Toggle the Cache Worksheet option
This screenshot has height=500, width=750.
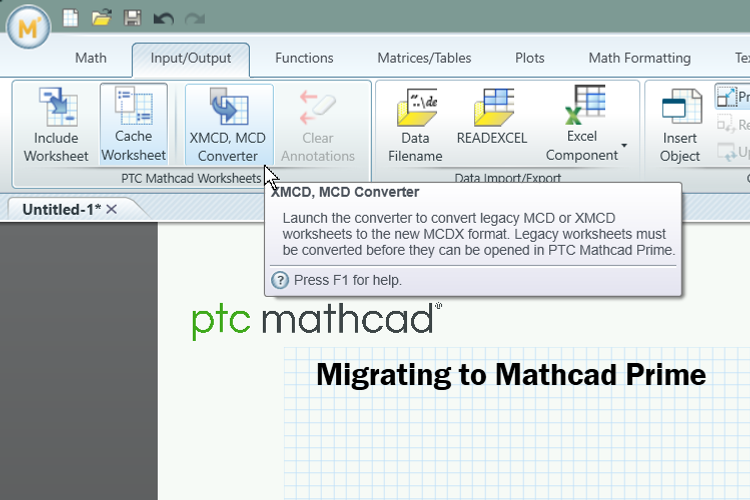click(x=134, y=125)
